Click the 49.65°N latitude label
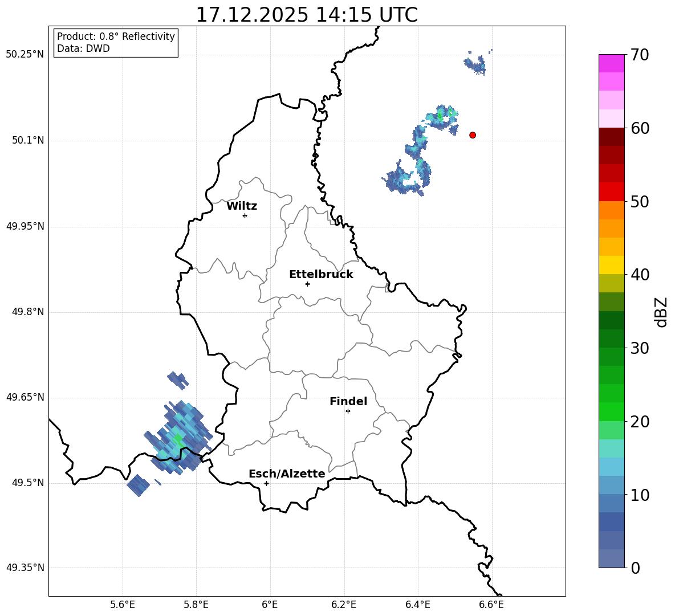Viewport: 675px width, 616px height. pos(25,397)
